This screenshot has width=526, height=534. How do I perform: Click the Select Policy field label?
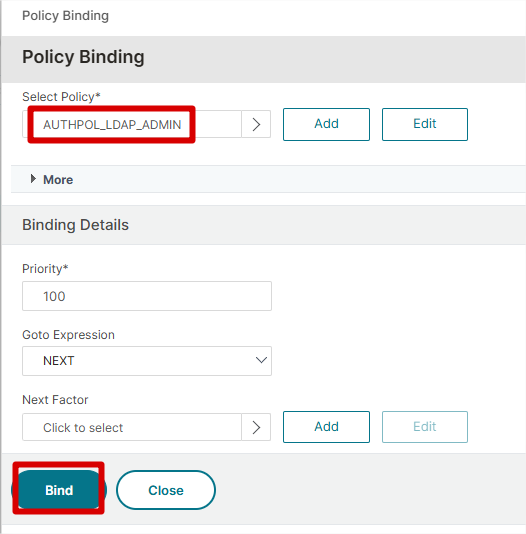coord(61,97)
